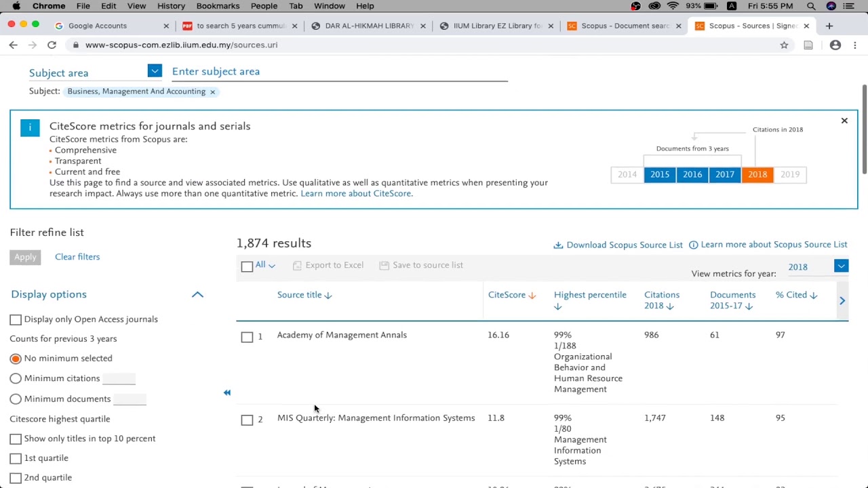
Task: Click the grey Apply filter button
Action: coord(25,257)
